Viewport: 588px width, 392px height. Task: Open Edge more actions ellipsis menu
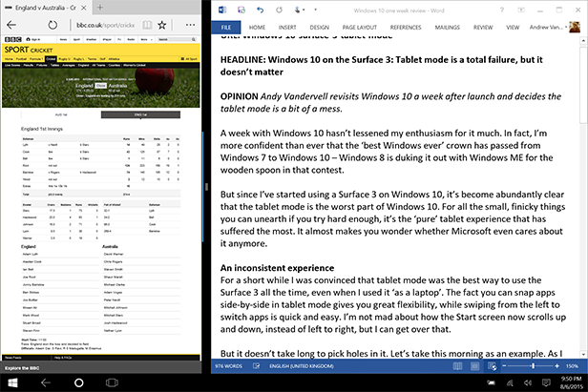[x=190, y=25]
